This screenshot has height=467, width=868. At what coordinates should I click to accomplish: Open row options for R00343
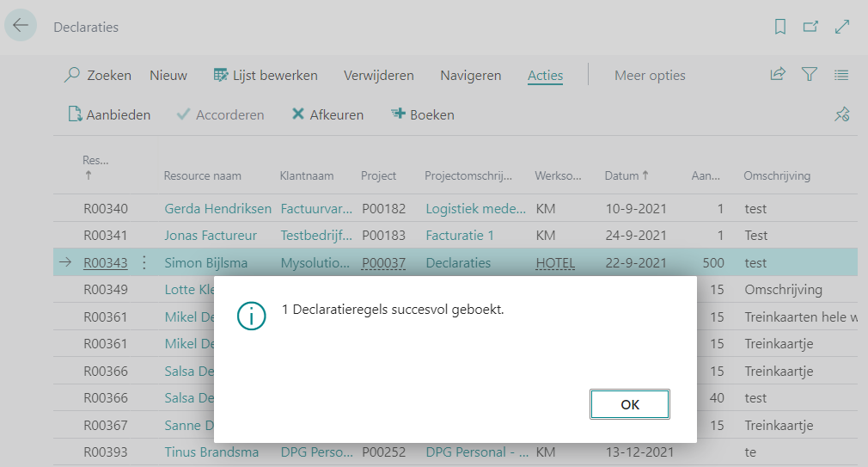144,262
